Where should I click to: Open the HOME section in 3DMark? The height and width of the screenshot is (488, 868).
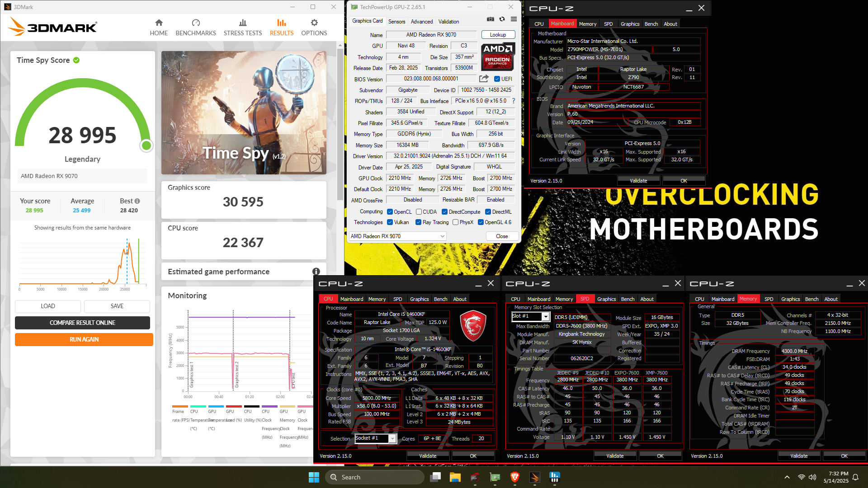point(159,28)
